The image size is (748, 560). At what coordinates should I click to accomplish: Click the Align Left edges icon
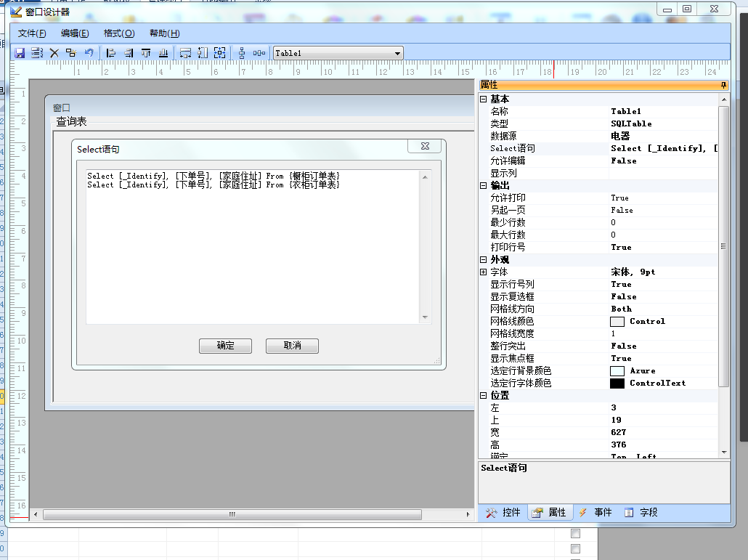click(x=111, y=53)
